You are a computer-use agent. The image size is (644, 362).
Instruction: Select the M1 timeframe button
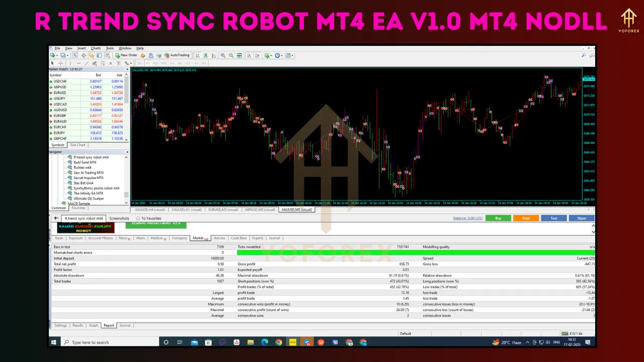coord(139,63)
